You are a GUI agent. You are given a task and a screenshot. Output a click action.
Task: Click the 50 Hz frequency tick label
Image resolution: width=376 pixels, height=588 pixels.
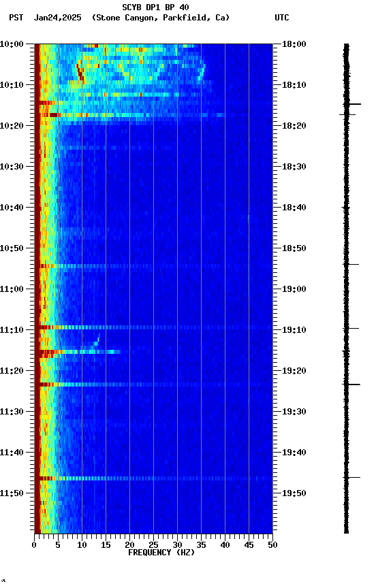tap(273, 545)
